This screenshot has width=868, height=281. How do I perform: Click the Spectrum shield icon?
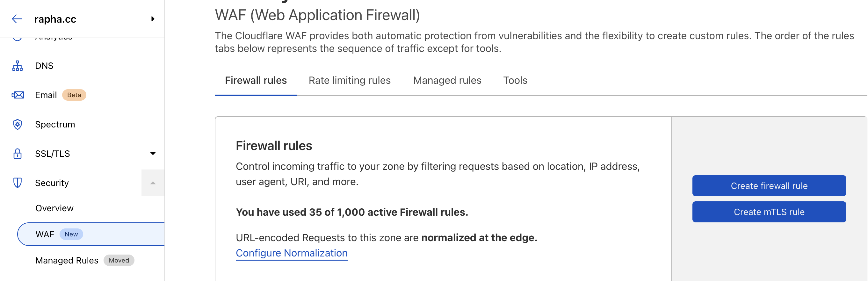tap(18, 124)
